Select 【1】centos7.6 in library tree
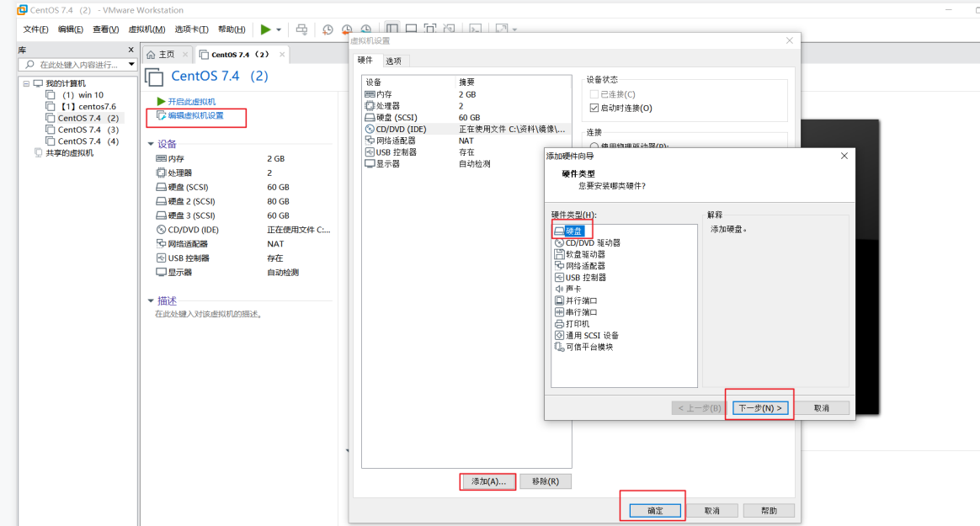This screenshot has height=526, width=980. 82,107
